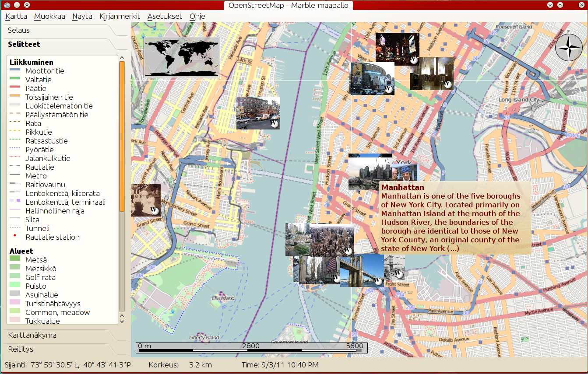Image resolution: width=588 pixels, height=374 pixels.
Task: Click the Marble app icon in title bar
Action: click(7, 5)
